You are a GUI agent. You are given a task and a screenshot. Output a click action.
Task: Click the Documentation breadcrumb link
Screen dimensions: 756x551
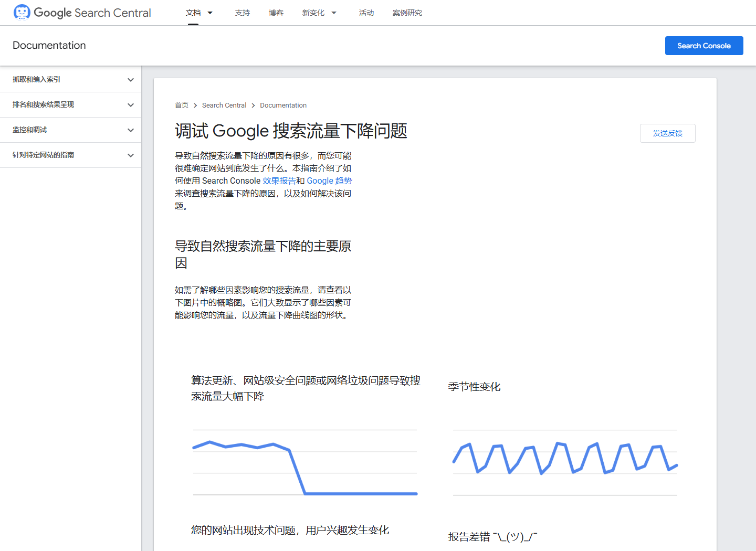coord(283,105)
